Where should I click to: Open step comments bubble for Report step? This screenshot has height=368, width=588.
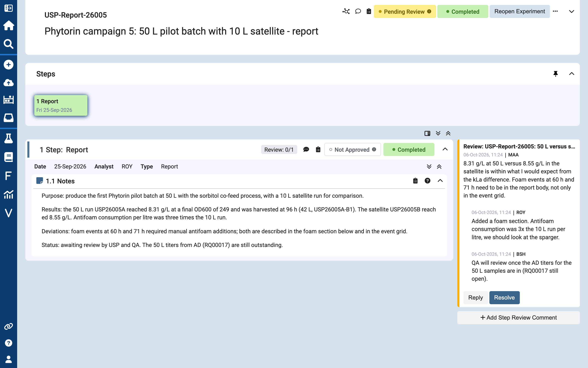306,149
